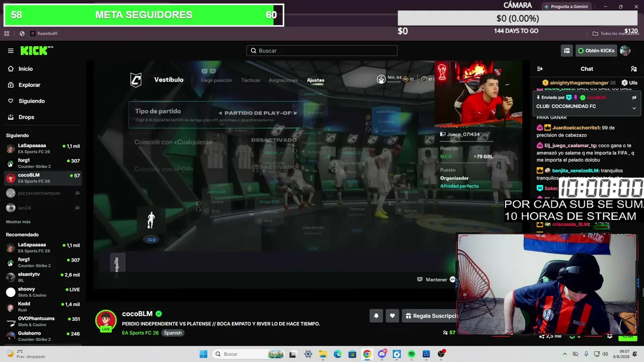
Task: Open the Windows Start menu
Action: (x=203, y=354)
